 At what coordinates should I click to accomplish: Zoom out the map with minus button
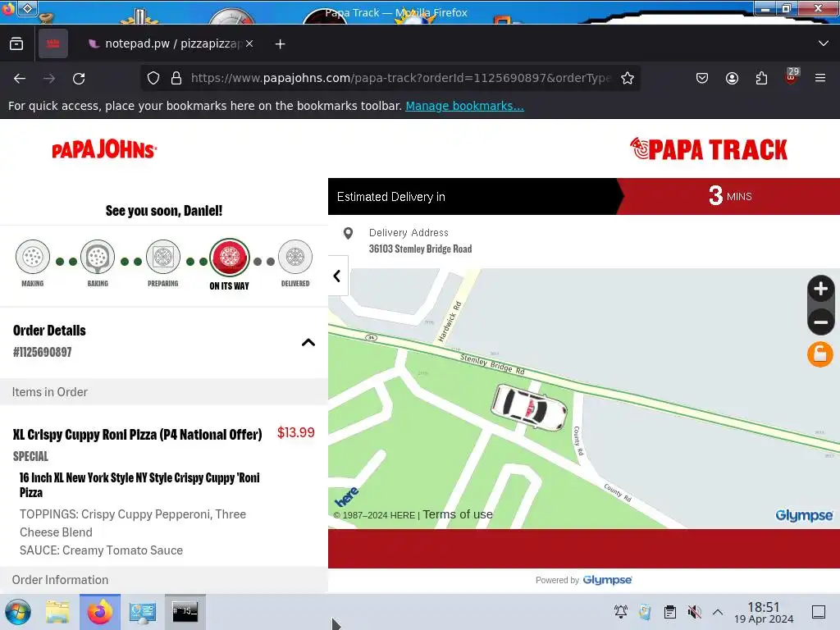pos(820,322)
